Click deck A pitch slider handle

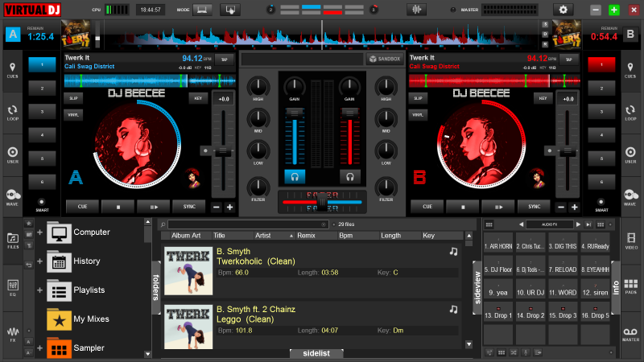pyautogui.click(x=223, y=150)
